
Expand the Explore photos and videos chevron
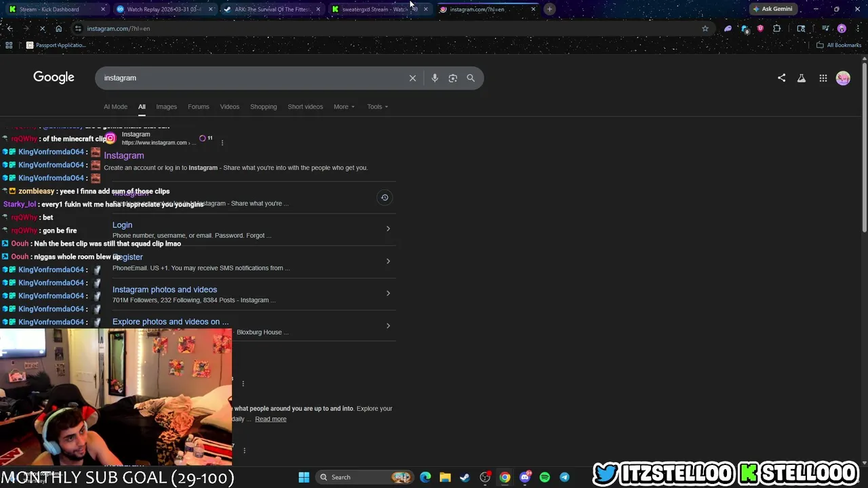tap(388, 326)
